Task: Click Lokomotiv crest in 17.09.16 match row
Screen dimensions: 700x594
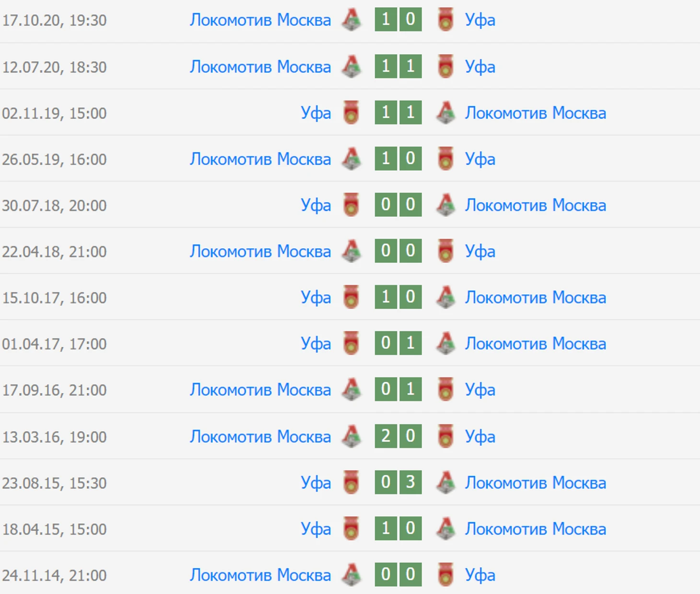Action: click(351, 390)
